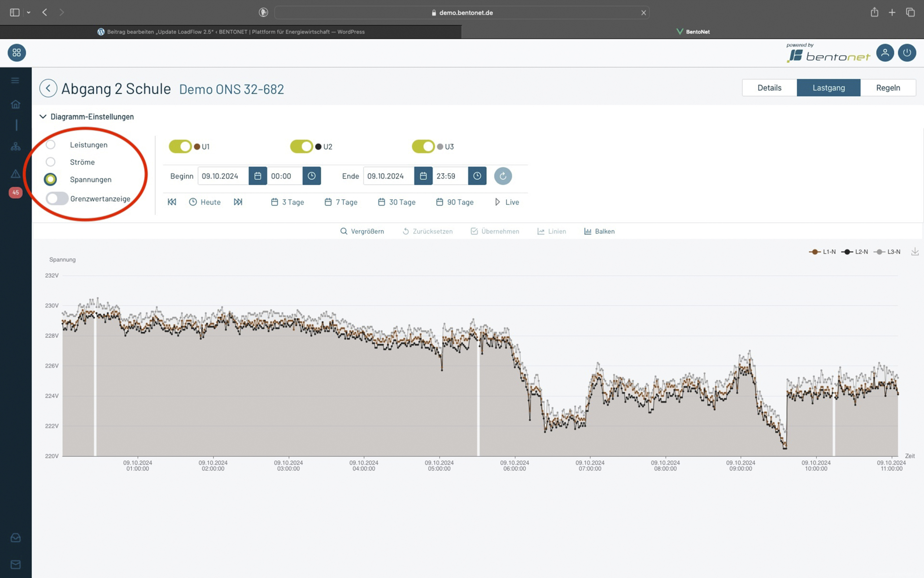Click the Ende time field 23:59
This screenshot has width=924, height=578.
click(x=450, y=176)
